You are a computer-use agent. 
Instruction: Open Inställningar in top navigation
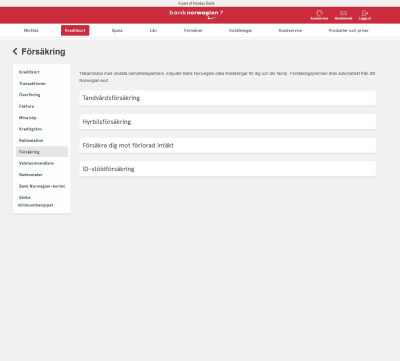point(240,30)
